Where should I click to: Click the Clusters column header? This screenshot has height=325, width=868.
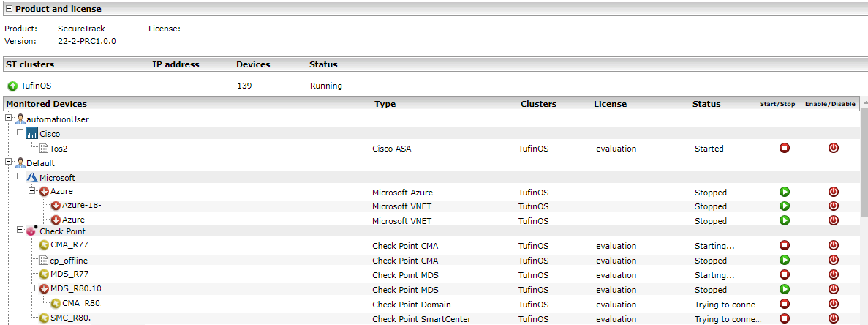point(538,104)
